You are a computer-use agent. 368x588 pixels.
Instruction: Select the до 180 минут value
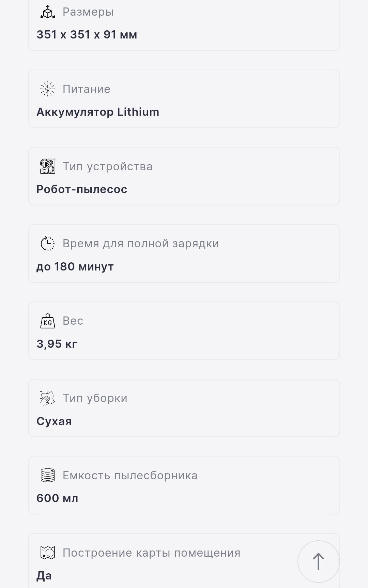tap(75, 266)
